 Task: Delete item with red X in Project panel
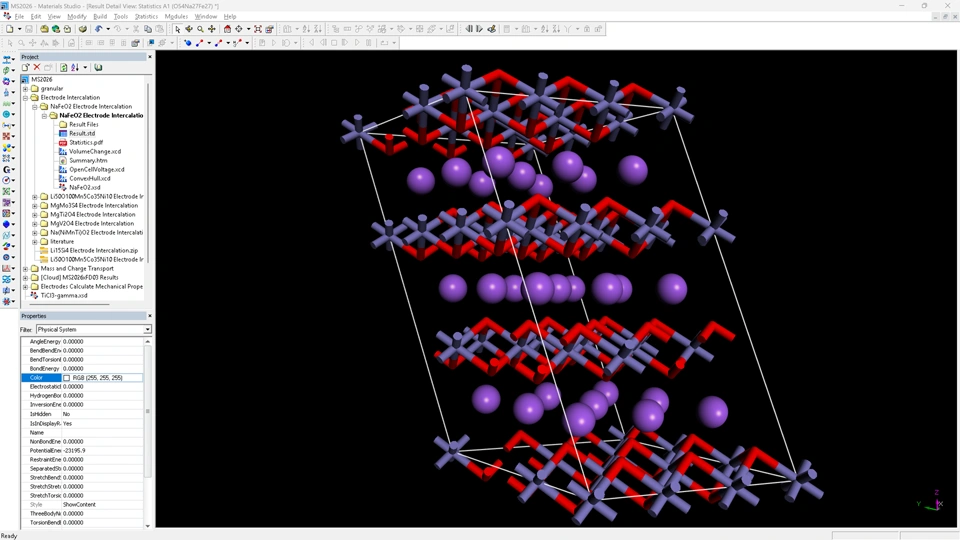pyautogui.click(x=37, y=67)
